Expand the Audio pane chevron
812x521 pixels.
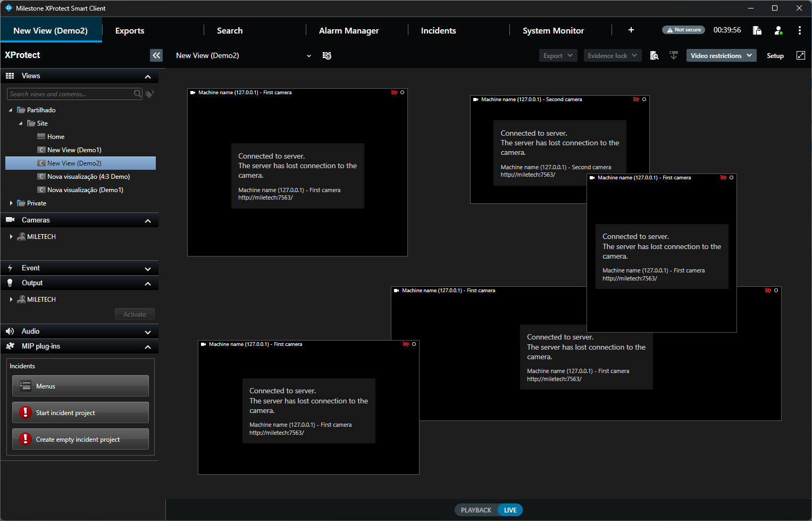point(148,332)
